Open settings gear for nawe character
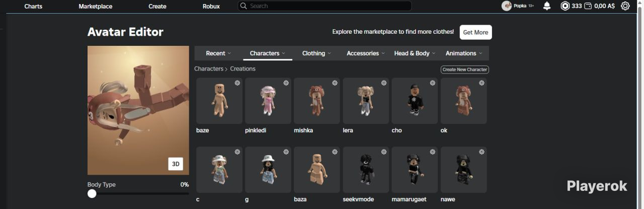644x209 pixels. click(481, 152)
